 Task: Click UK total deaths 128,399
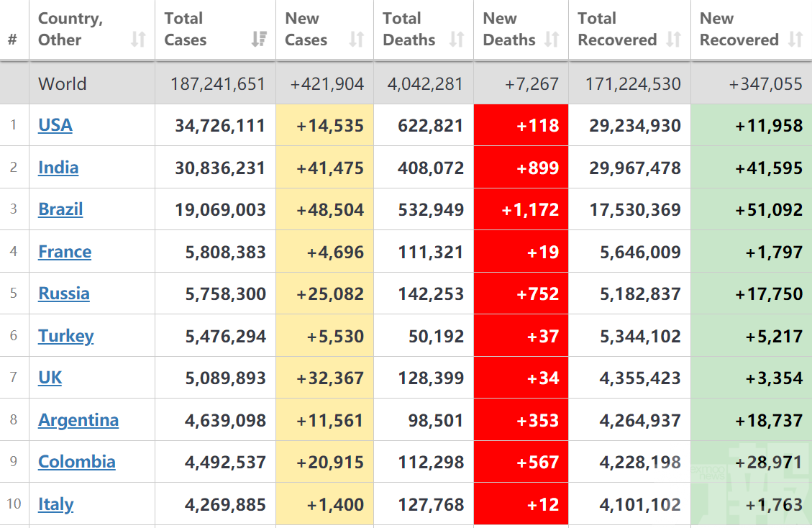(431, 378)
